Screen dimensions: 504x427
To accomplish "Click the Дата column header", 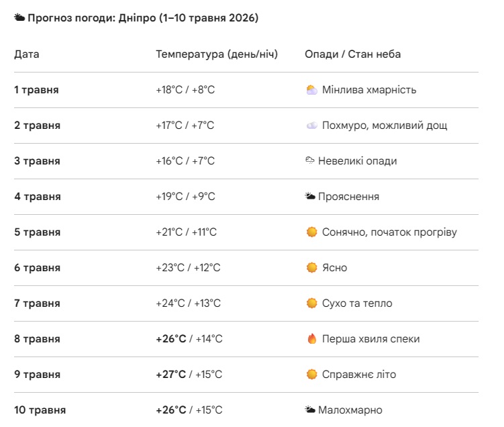I will click(27, 54).
